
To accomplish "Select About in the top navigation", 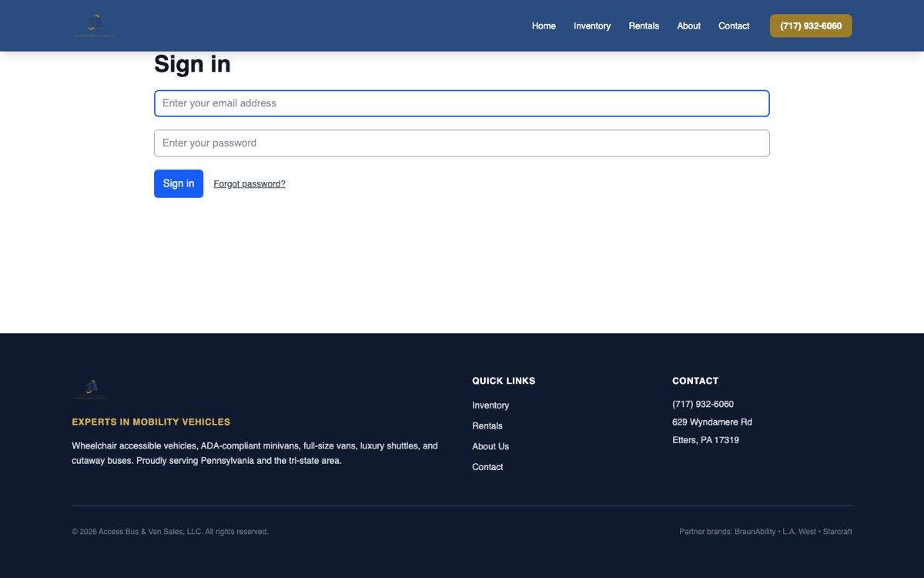I will (x=688, y=25).
